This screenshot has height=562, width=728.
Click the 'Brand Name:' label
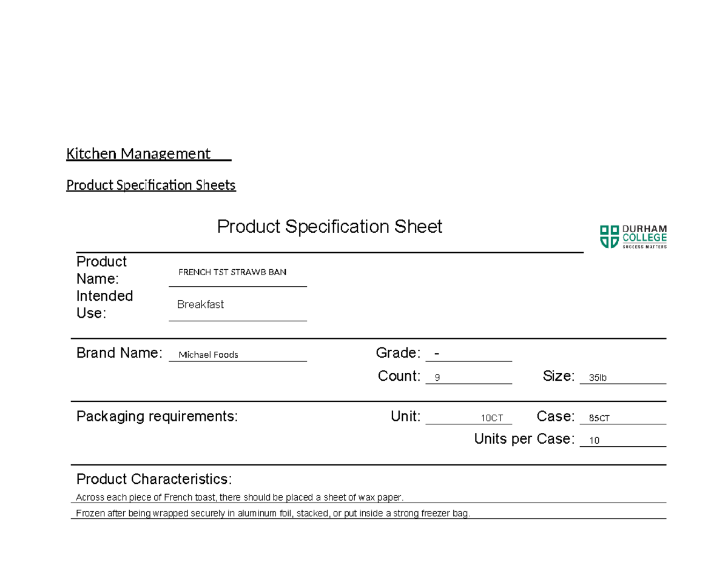tap(120, 353)
